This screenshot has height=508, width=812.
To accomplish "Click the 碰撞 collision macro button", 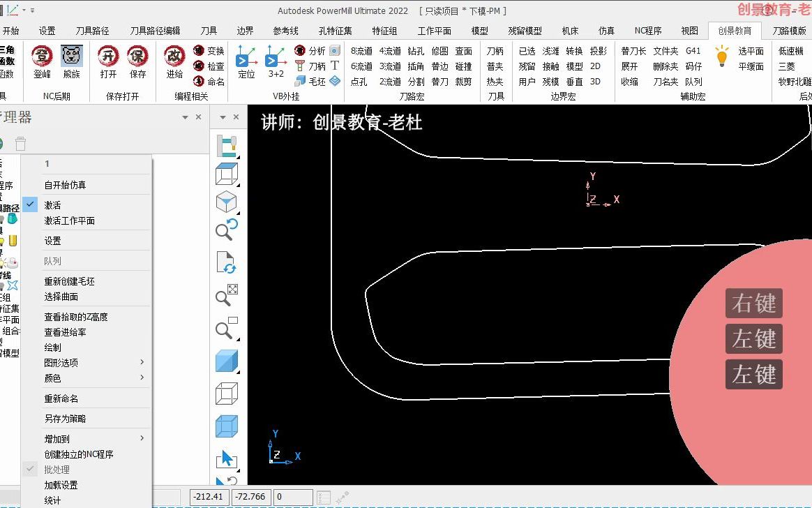I will [x=463, y=66].
